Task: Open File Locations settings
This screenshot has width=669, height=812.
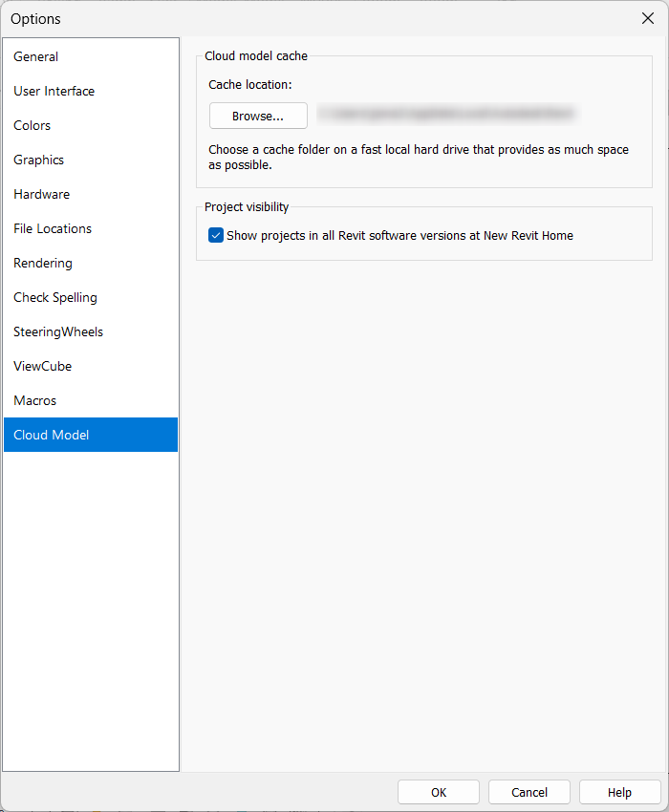Action: click(91, 228)
